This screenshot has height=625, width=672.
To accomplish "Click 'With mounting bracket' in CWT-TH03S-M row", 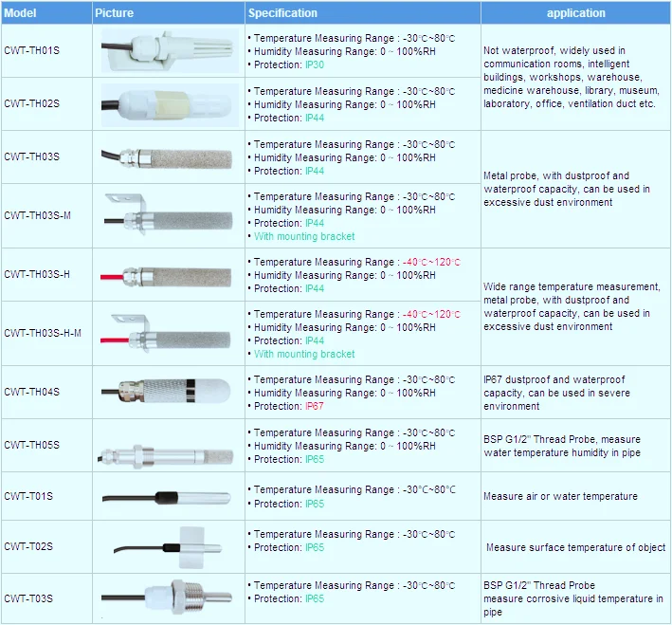I will (x=304, y=236).
